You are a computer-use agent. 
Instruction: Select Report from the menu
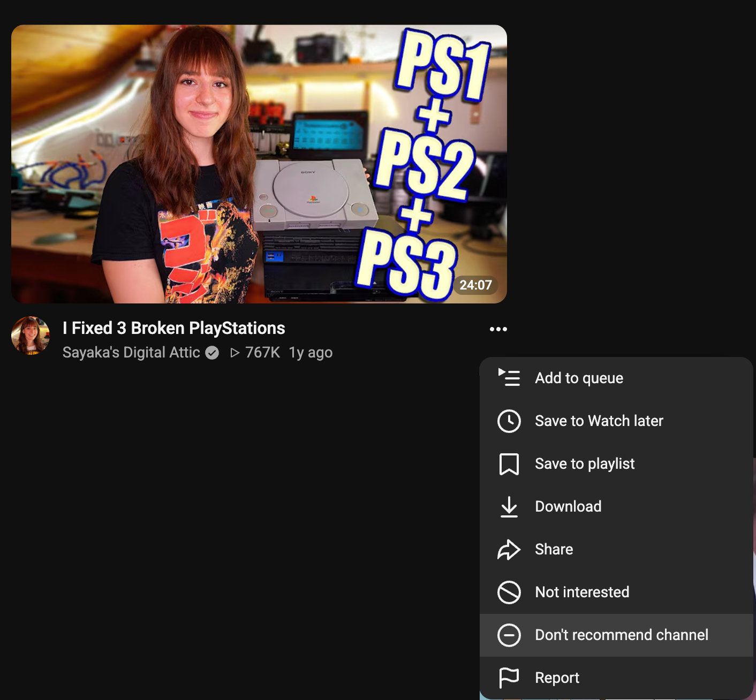616,678
